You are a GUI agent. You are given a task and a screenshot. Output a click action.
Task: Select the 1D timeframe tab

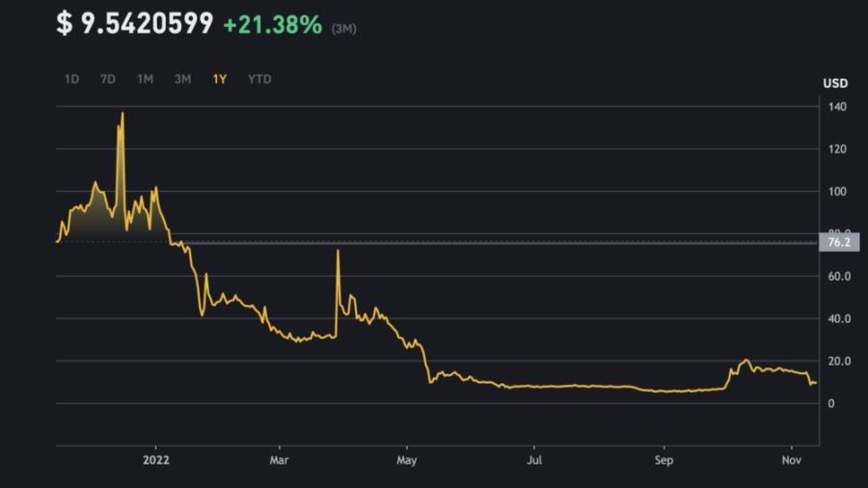(71, 79)
